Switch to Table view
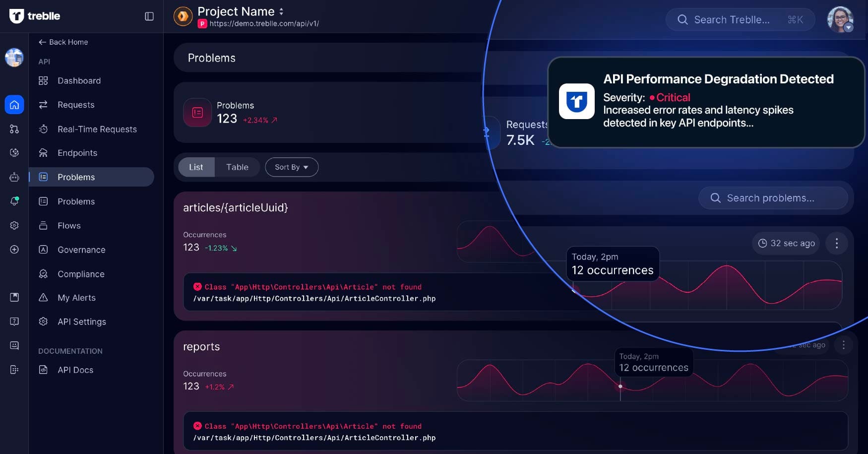This screenshot has height=454, width=868. 237,167
